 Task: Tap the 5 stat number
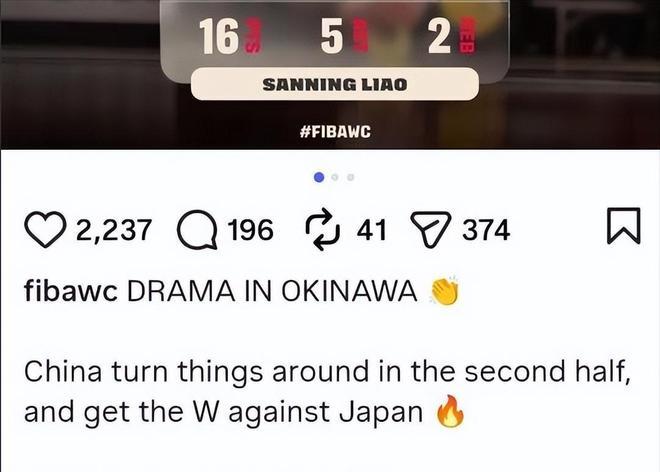(x=332, y=36)
